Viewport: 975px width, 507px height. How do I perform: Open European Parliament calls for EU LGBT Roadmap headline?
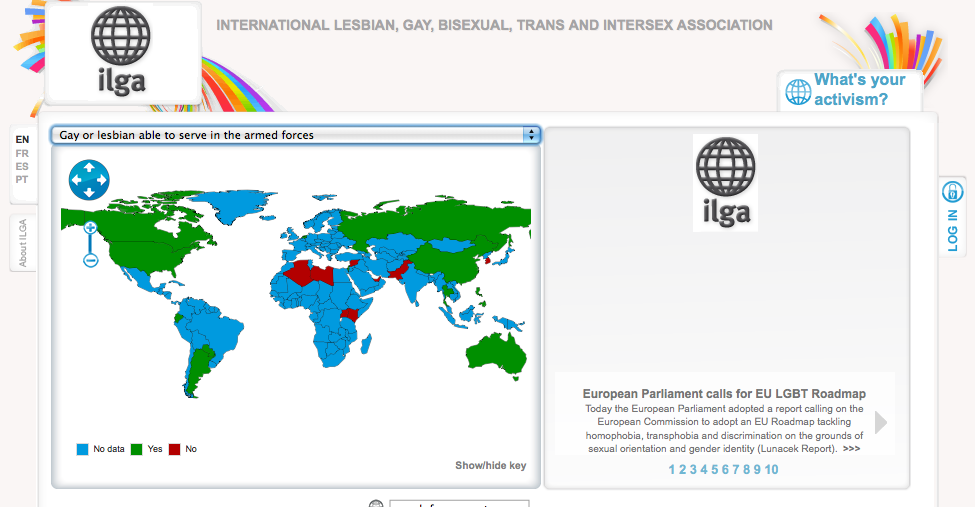coord(724,394)
